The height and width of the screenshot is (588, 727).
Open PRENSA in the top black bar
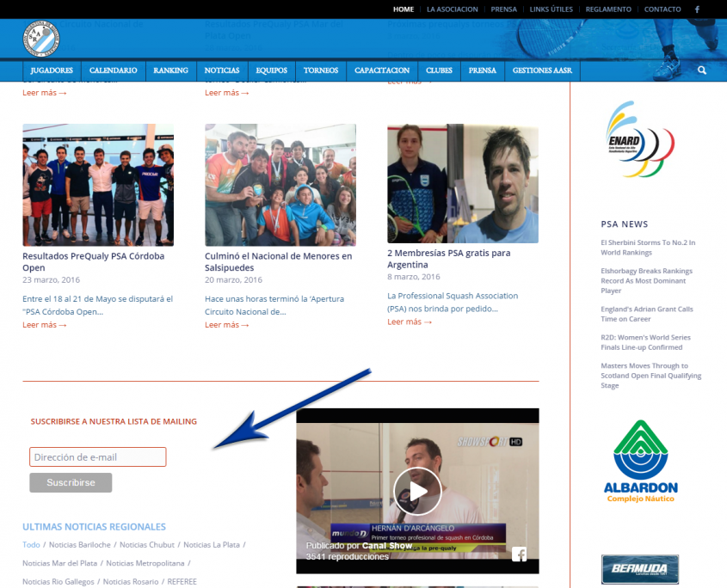pyautogui.click(x=503, y=9)
